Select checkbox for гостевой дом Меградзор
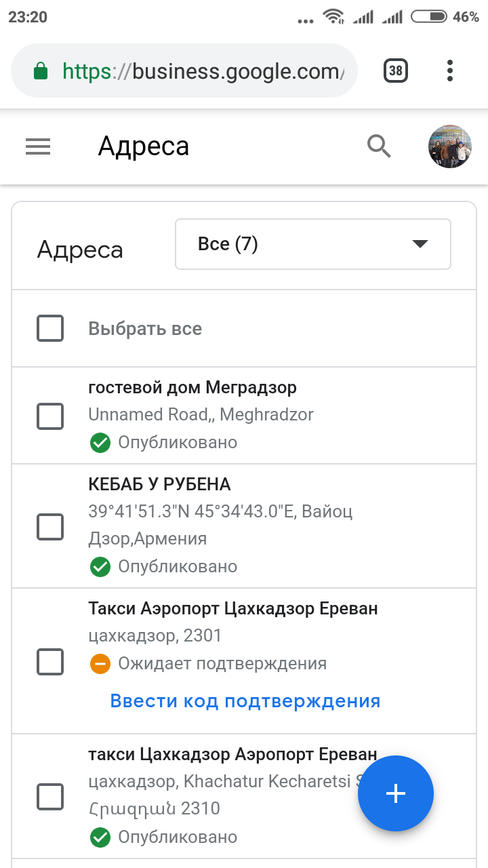This screenshot has height=868, width=488. (x=50, y=416)
